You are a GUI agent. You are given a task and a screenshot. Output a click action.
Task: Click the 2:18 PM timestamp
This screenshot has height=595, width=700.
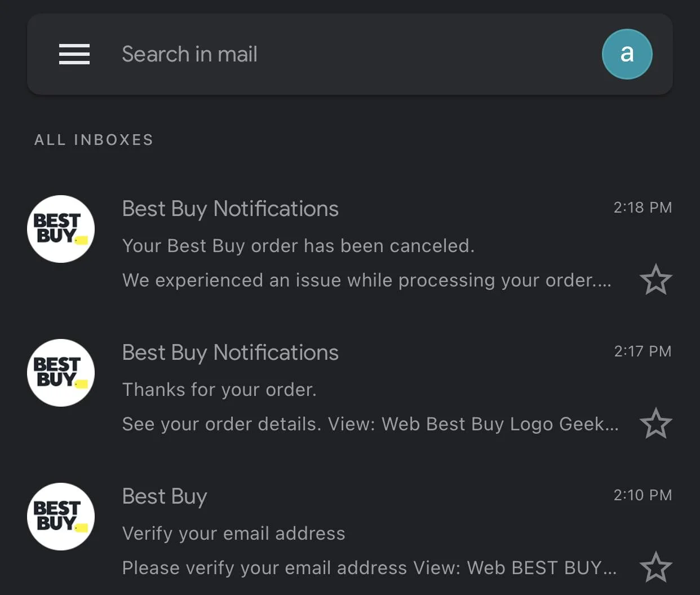[643, 208]
